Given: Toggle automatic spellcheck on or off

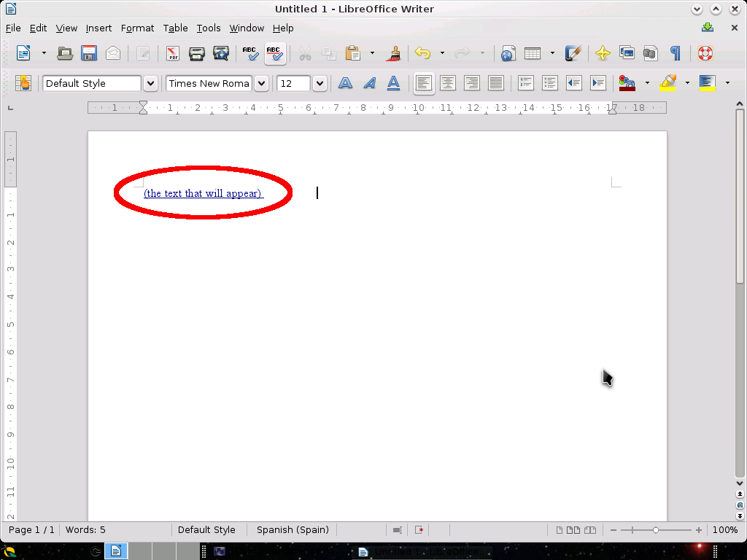Looking at the screenshot, I should click(x=275, y=53).
